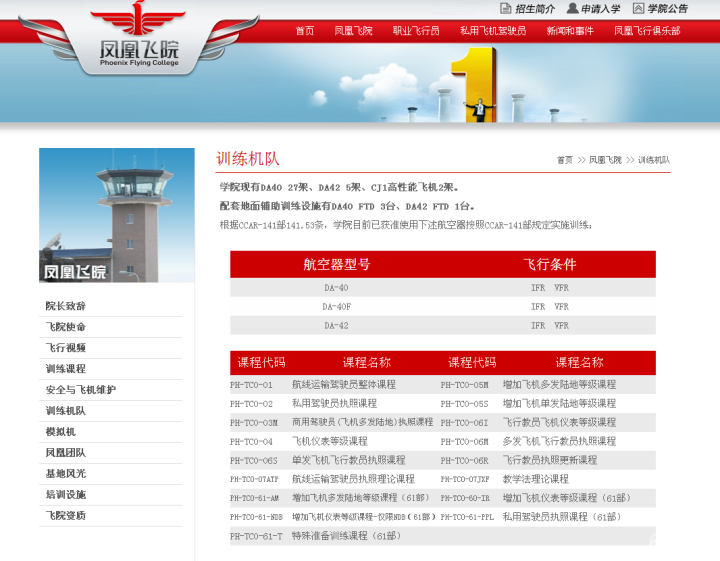Click course code PH-TCO-06M
The height and width of the screenshot is (561, 720).
[x=464, y=442]
